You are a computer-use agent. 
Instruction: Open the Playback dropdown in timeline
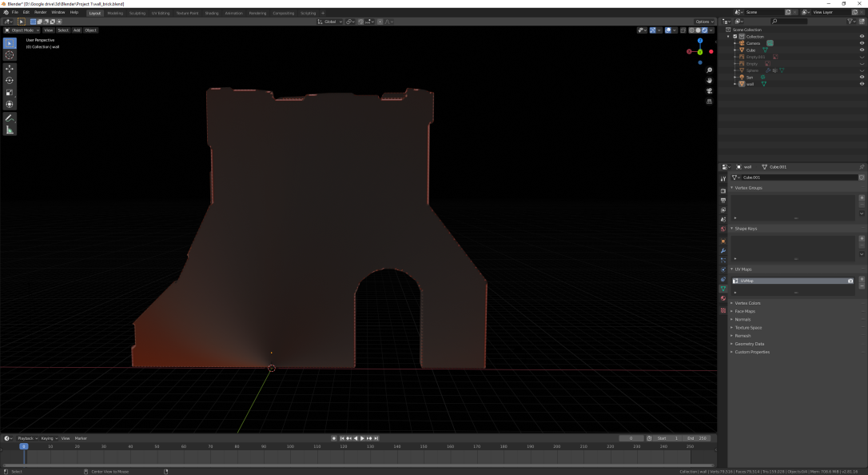27,438
